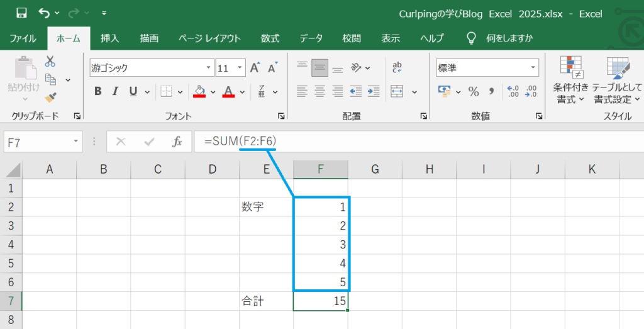Open the ヘルプ tab
The image size is (644, 329).
coord(431,38)
